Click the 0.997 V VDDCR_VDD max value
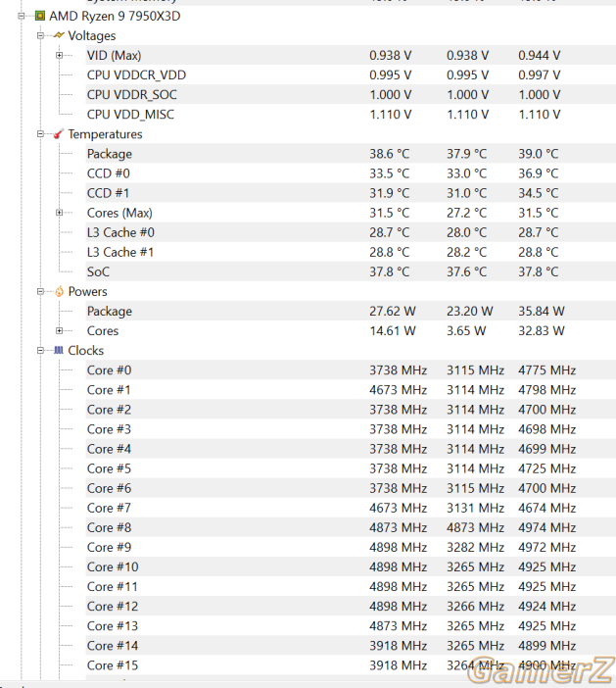The height and width of the screenshot is (688, 616). point(540,75)
